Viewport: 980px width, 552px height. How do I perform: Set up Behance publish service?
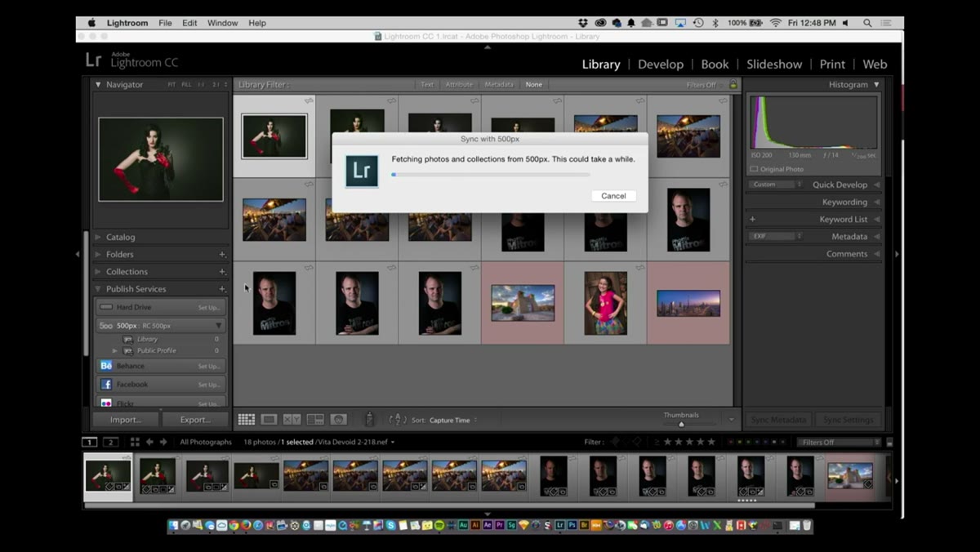[x=208, y=367]
